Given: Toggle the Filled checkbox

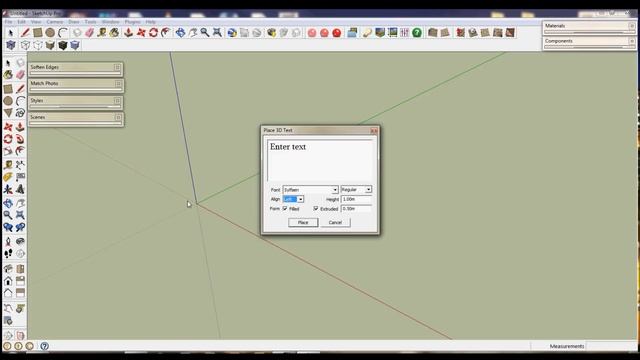Looking at the screenshot, I should [x=285, y=209].
